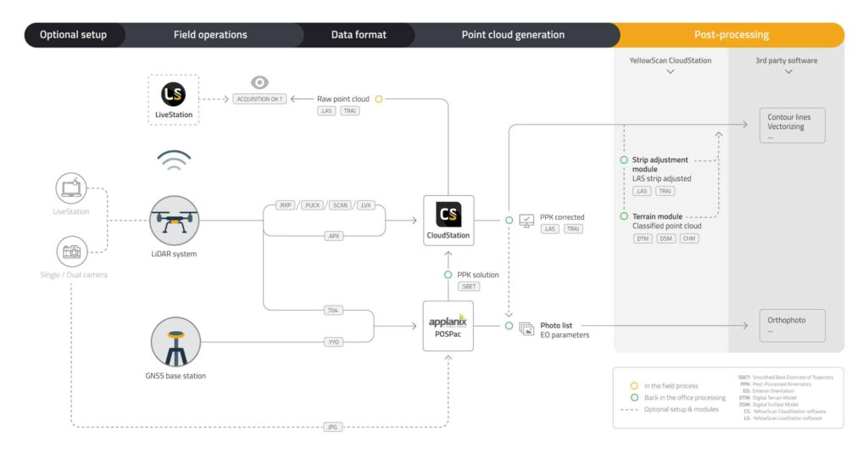Click the GNSS base station caption
This screenshot has height=465, width=868.
click(x=175, y=376)
